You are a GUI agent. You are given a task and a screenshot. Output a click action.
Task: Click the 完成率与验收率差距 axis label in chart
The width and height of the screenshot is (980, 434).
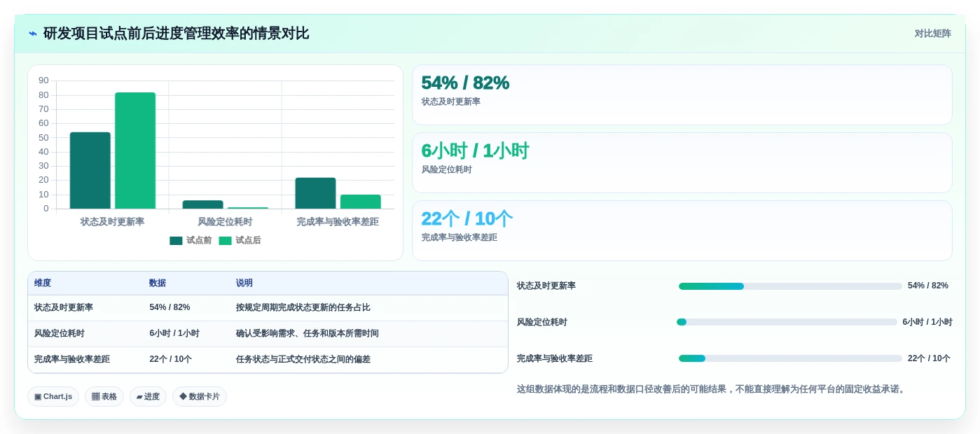[338, 222]
